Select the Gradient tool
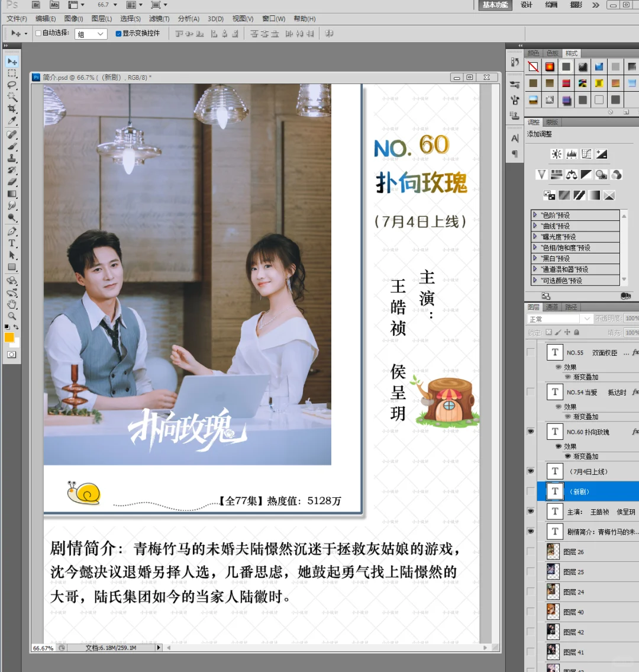Viewport: 639px width, 672px height. (12, 194)
